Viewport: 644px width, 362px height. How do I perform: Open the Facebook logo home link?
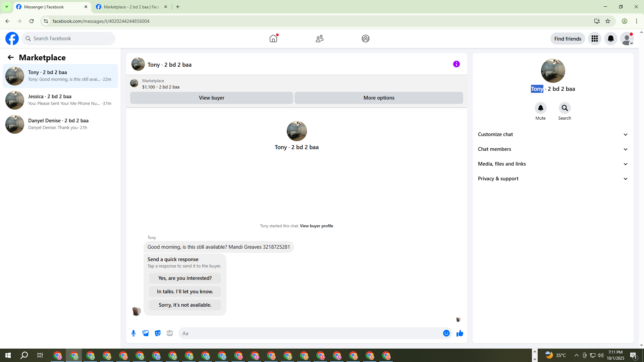tap(12, 39)
